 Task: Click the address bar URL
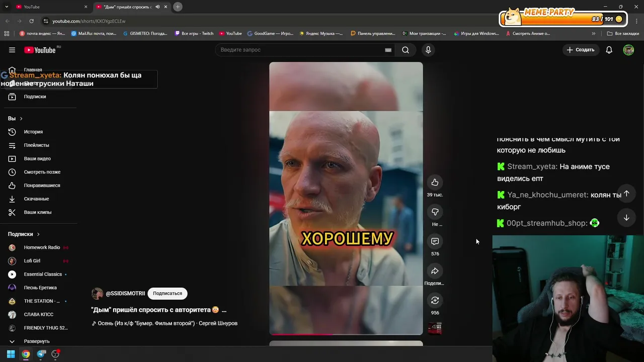tap(89, 21)
